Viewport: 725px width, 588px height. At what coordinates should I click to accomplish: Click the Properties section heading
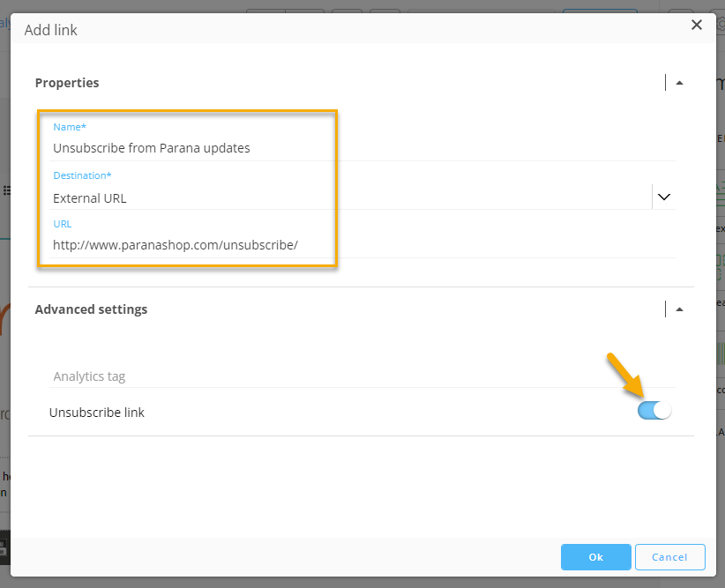67,83
